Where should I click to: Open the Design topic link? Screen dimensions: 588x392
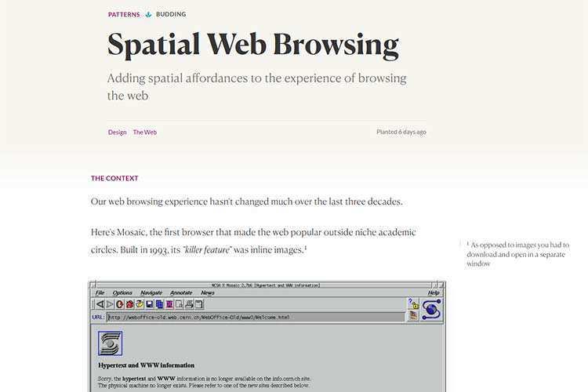(x=117, y=132)
